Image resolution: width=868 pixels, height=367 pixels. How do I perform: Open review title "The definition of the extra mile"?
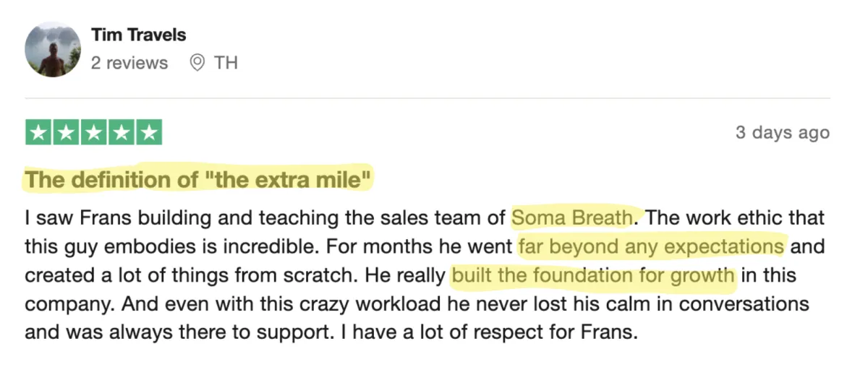[199, 180]
